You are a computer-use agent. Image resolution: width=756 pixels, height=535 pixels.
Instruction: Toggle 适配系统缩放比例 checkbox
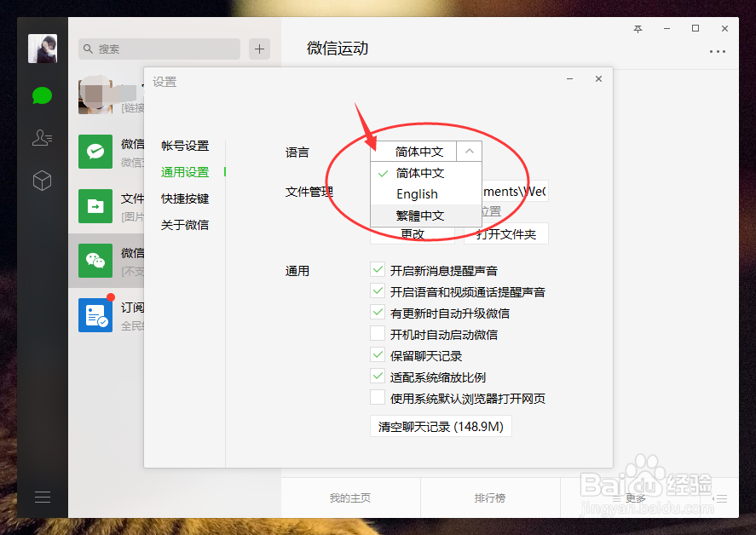pyautogui.click(x=378, y=377)
